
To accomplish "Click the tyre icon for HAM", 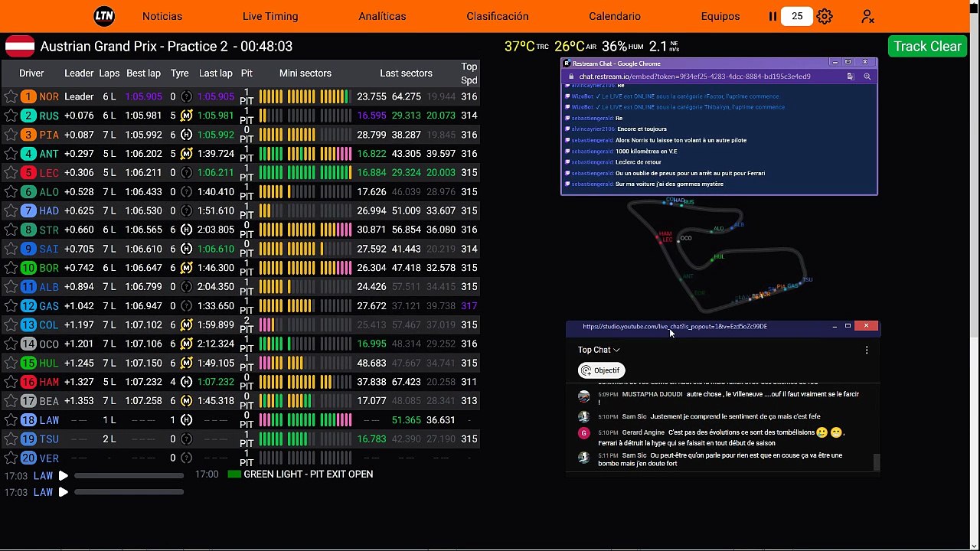I will pyautogui.click(x=186, y=382).
